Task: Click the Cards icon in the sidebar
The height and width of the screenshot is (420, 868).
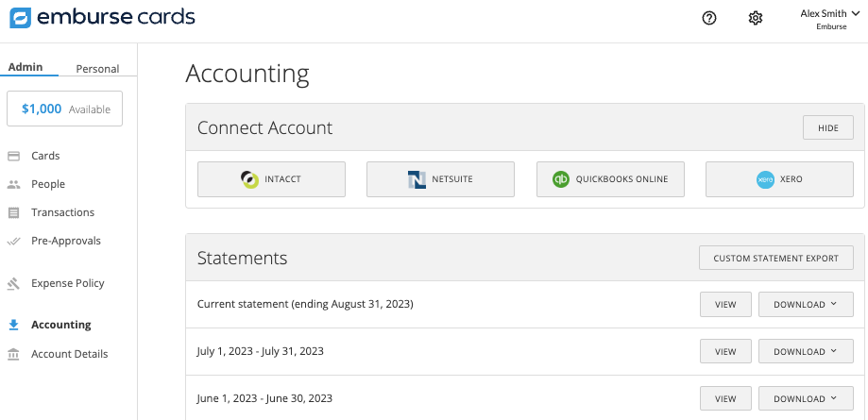Action: pos(13,156)
